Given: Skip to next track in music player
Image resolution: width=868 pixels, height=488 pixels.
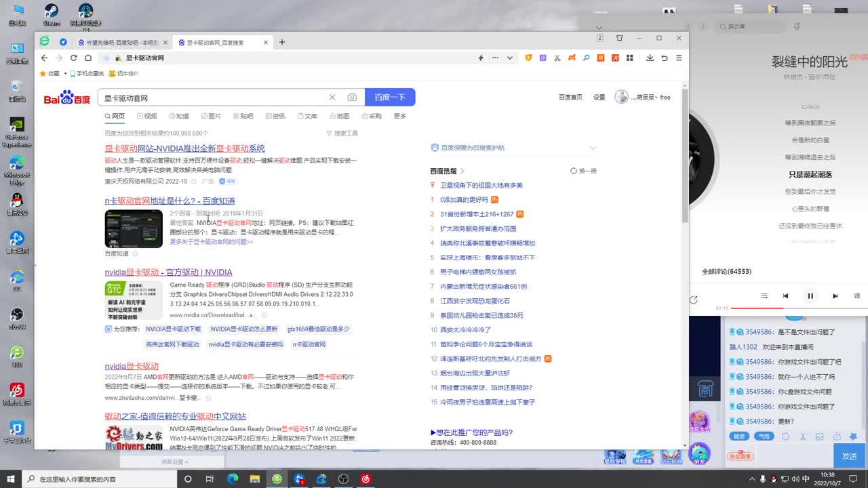Looking at the screenshot, I should [x=835, y=296].
